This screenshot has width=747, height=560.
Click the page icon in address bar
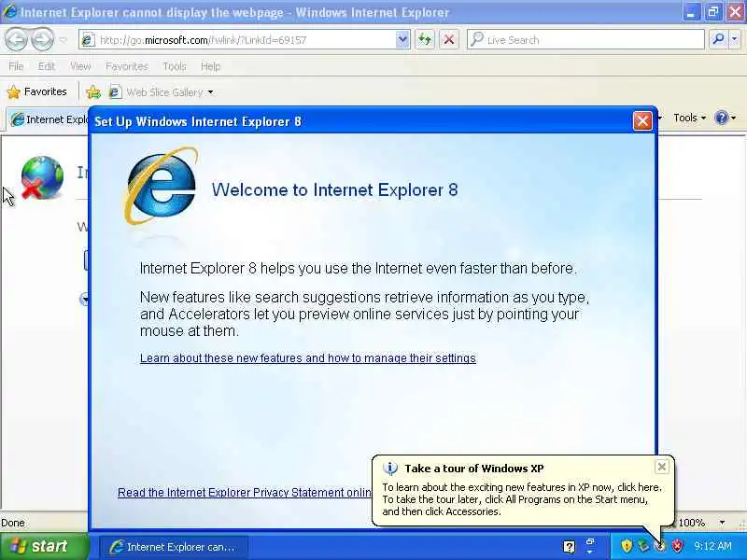87,40
